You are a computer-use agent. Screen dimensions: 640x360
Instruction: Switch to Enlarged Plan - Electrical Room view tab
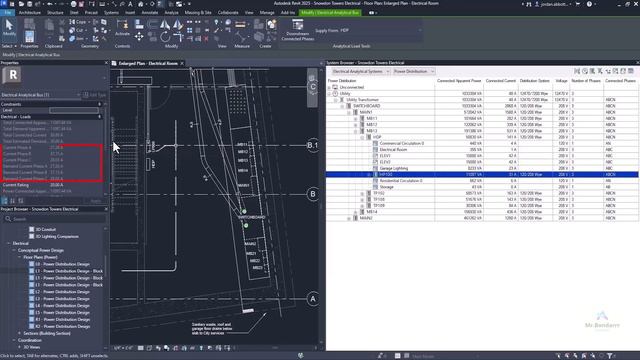click(148, 63)
